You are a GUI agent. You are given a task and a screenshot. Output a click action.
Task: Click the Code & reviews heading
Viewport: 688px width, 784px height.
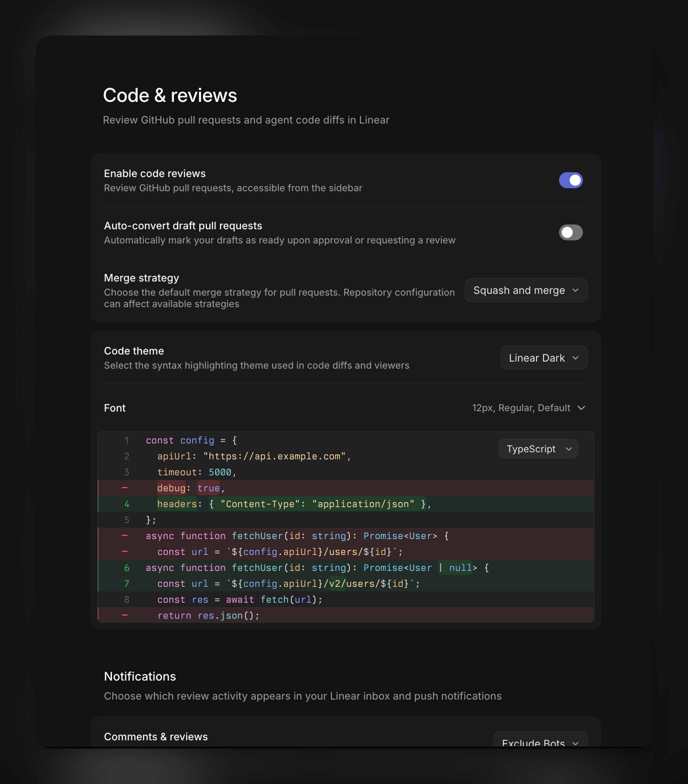[x=170, y=95]
